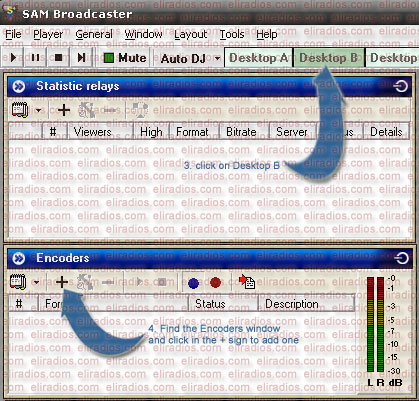Image resolution: width=419 pixels, height=401 pixels.
Task: Click the Play button in the player toolbar
Action: coord(13,58)
